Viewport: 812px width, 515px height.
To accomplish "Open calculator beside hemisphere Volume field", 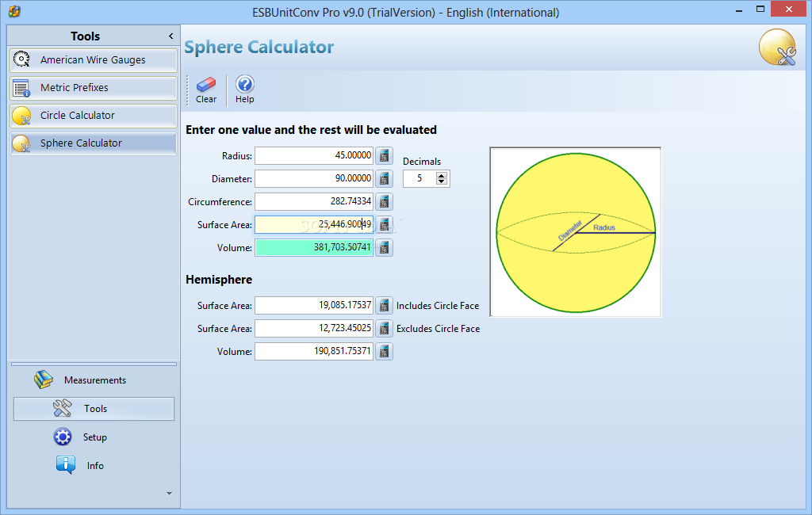I will (x=384, y=352).
